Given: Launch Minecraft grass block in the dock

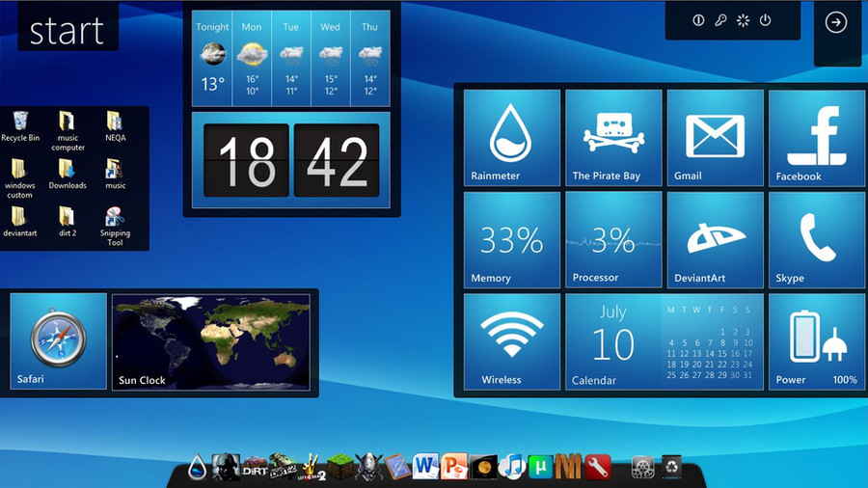Looking at the screenshot, I should pyautogui.click(x=340, y=468).
